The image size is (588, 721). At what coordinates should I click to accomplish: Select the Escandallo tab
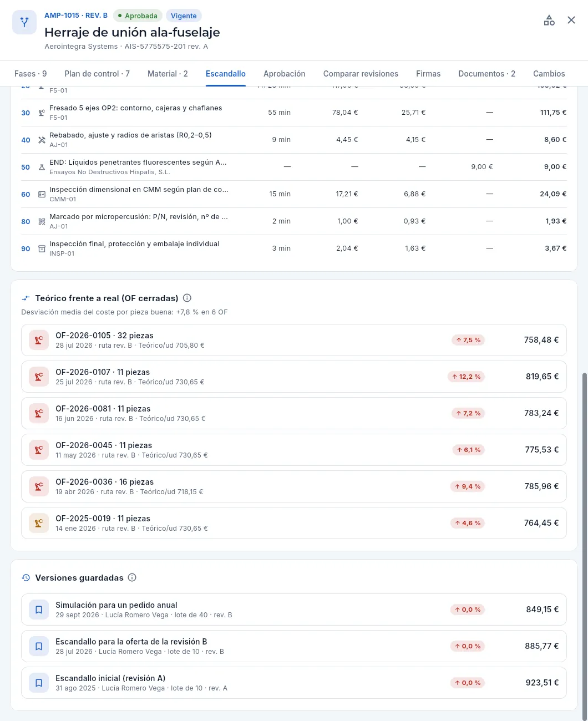click(226, 74)
